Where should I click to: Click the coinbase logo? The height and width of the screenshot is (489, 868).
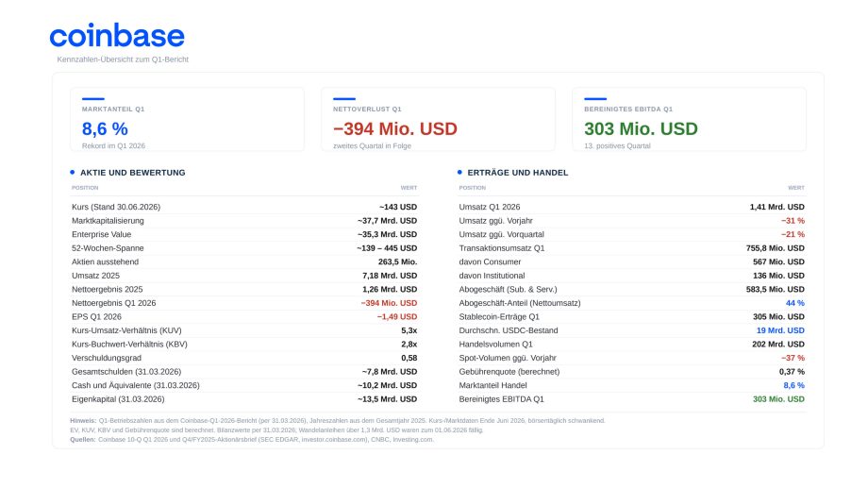point(117,36)
